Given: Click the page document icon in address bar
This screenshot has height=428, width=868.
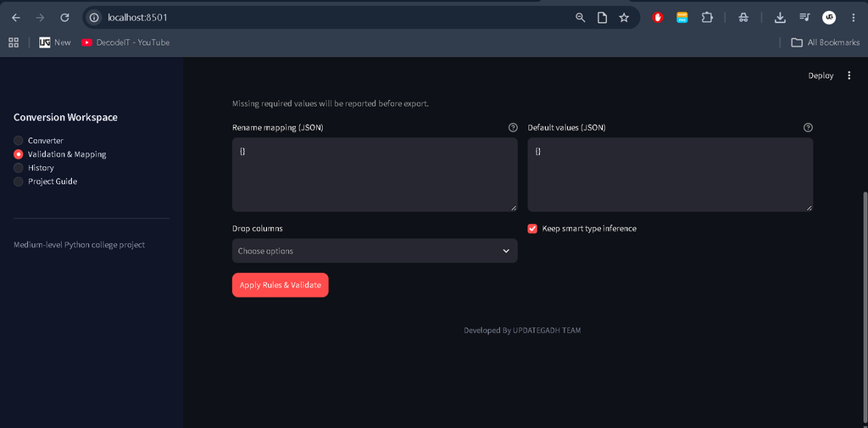Looking at the screenshot, I should (602, 18).
